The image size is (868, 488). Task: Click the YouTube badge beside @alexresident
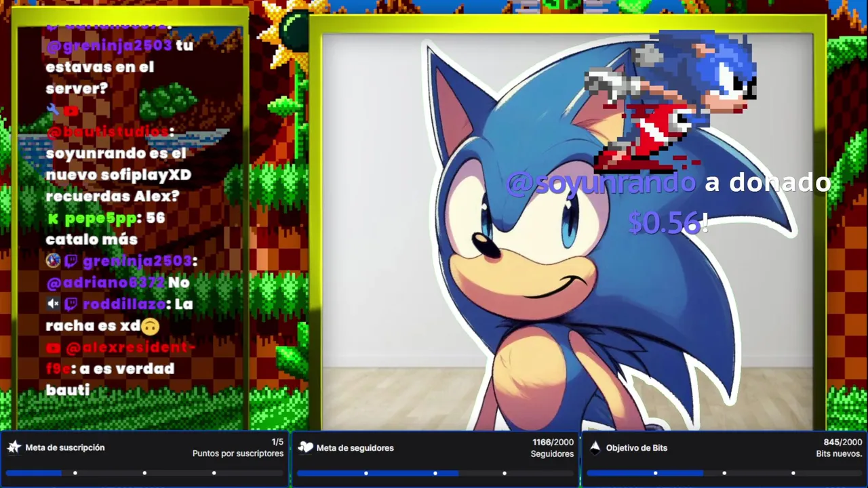pyautogui.click(x=54, y=348)
